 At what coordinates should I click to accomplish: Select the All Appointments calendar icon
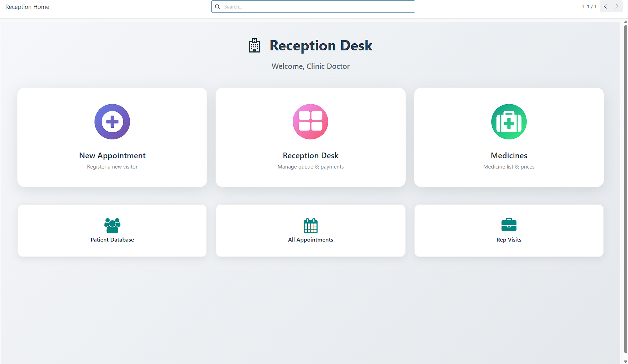pos(310,226)
